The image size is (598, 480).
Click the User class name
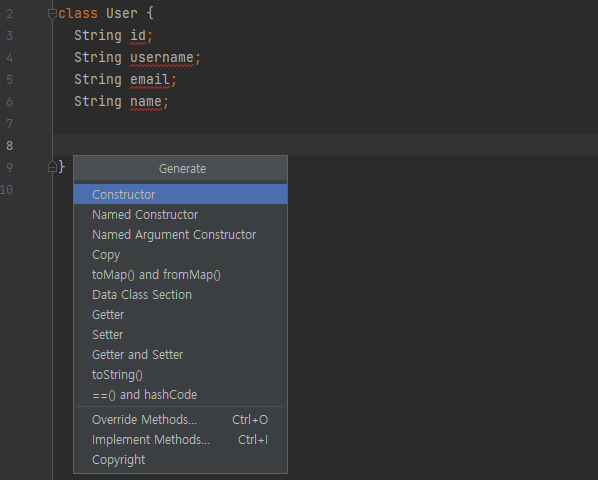(x=122, y=13)
